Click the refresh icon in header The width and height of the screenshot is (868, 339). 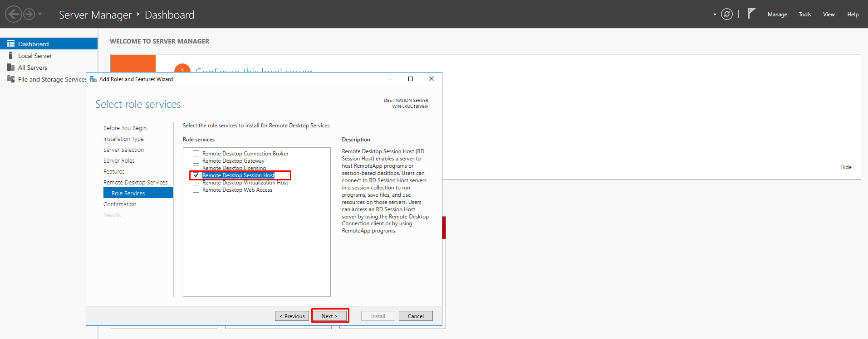click(x=727, y=15)
